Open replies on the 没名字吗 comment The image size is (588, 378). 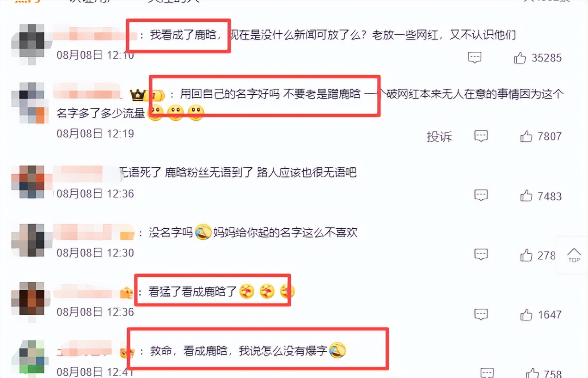[481, 255]
